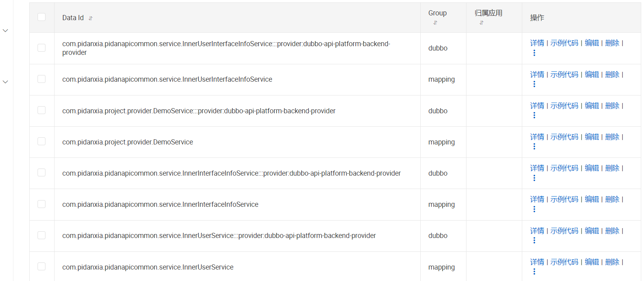Click the 归属应用 column sort icon

pyautogui.click(x=482, y=23)
